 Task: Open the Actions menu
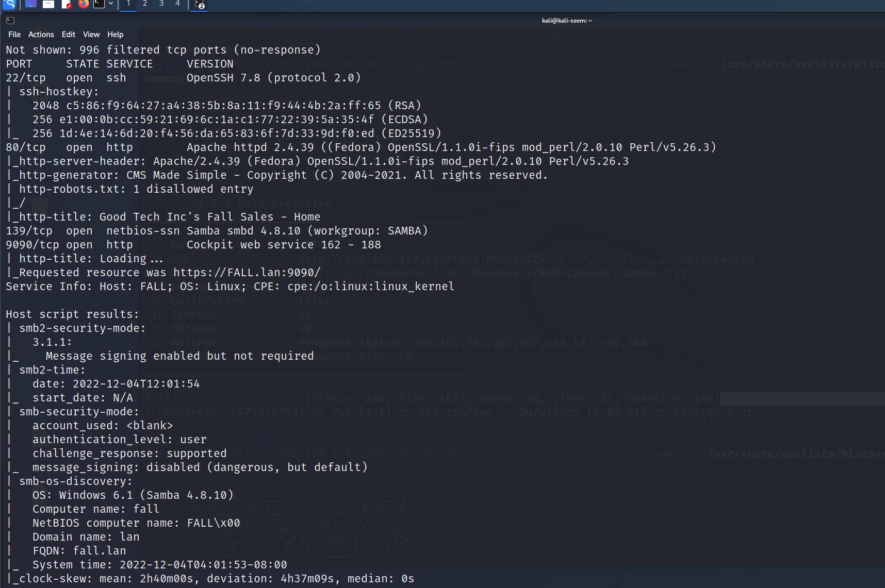click(41, 35)
